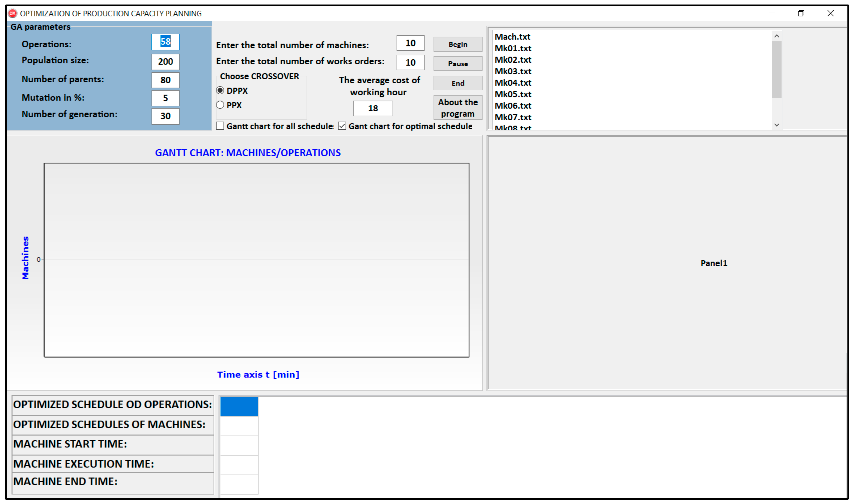
Task: Click the Operations input field
Action: point(165,41)
